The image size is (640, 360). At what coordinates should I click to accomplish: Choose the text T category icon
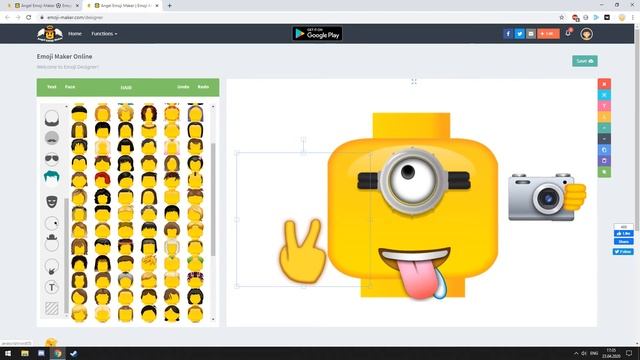[52, 287]
